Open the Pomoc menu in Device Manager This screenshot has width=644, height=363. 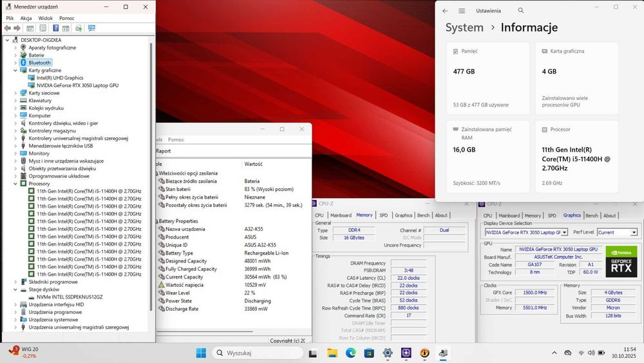[66, 18]
